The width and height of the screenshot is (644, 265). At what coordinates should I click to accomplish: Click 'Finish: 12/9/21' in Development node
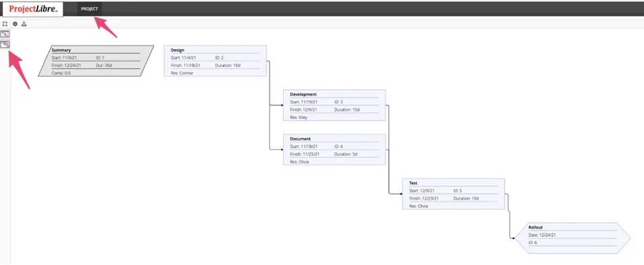tap(304, 110)
